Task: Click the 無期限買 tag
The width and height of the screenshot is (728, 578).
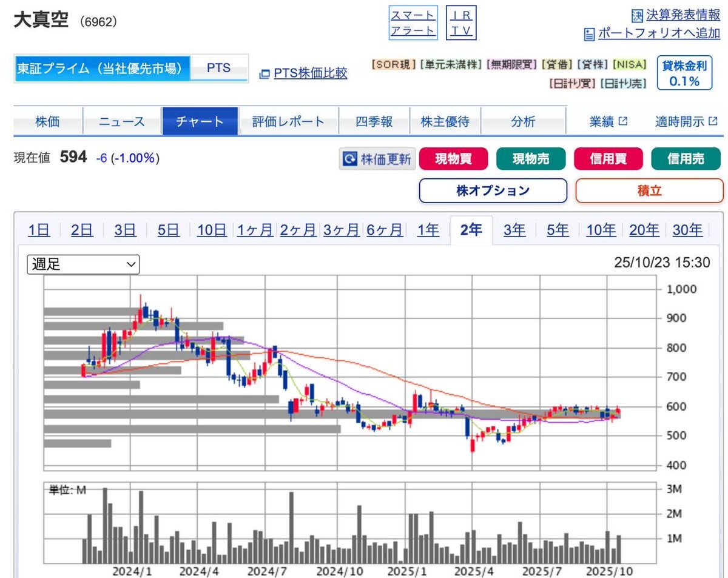Action: click(512, 64)
